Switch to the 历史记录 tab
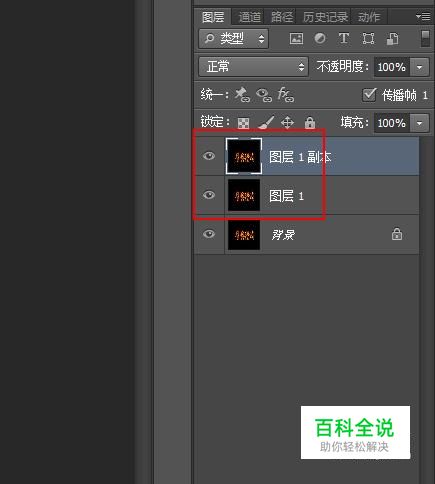This screenshot has width=435, height=484. coord(325,17)
